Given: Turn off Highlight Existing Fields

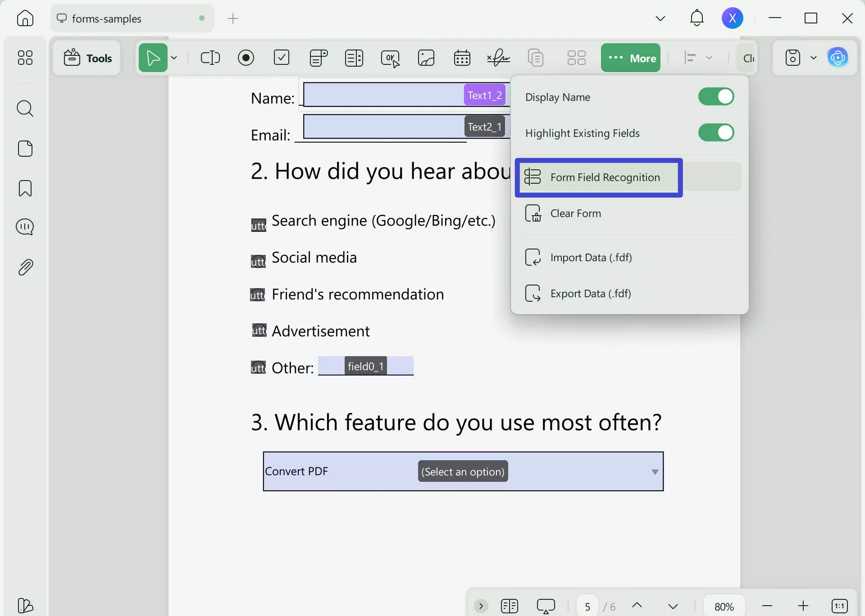Looking at the screenshot, I should 715,132.
